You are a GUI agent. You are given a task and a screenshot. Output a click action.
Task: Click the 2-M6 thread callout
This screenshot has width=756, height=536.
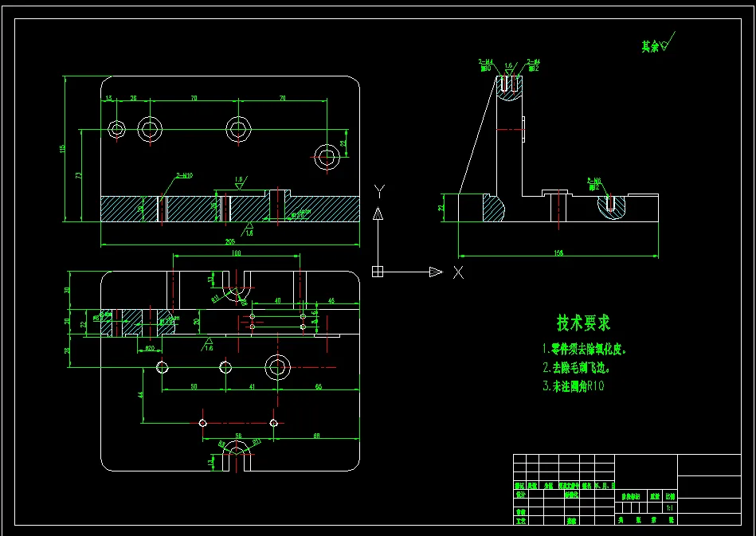594,181
